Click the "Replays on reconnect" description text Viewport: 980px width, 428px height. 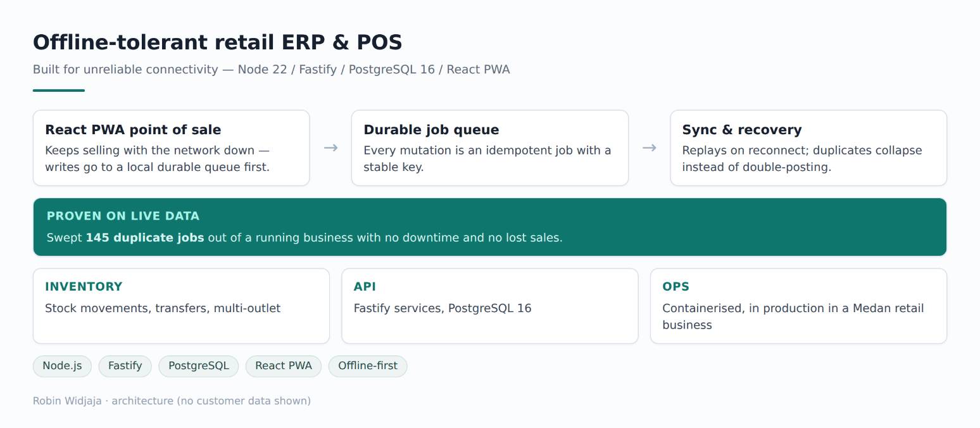pos(802,159)
